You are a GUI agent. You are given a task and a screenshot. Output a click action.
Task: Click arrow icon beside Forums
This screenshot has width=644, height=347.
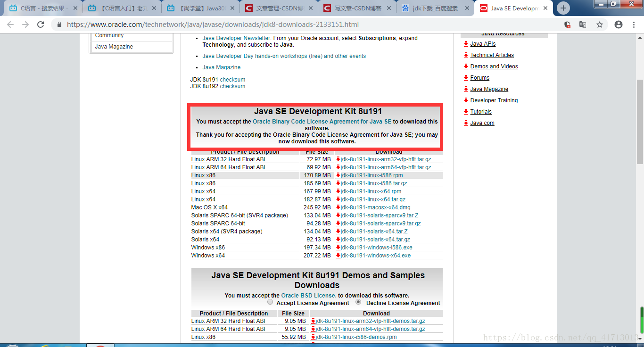[x=466, y=78]
